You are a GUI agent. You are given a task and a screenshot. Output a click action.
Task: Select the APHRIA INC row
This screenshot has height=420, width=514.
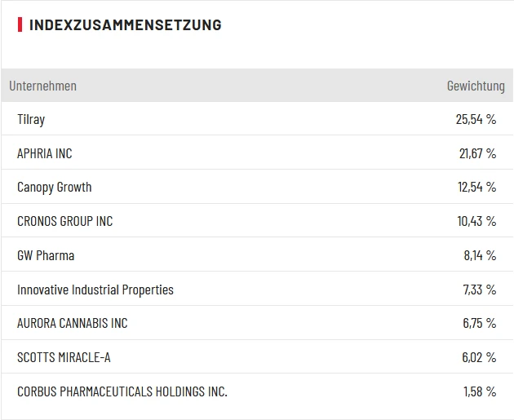point(45,153)
